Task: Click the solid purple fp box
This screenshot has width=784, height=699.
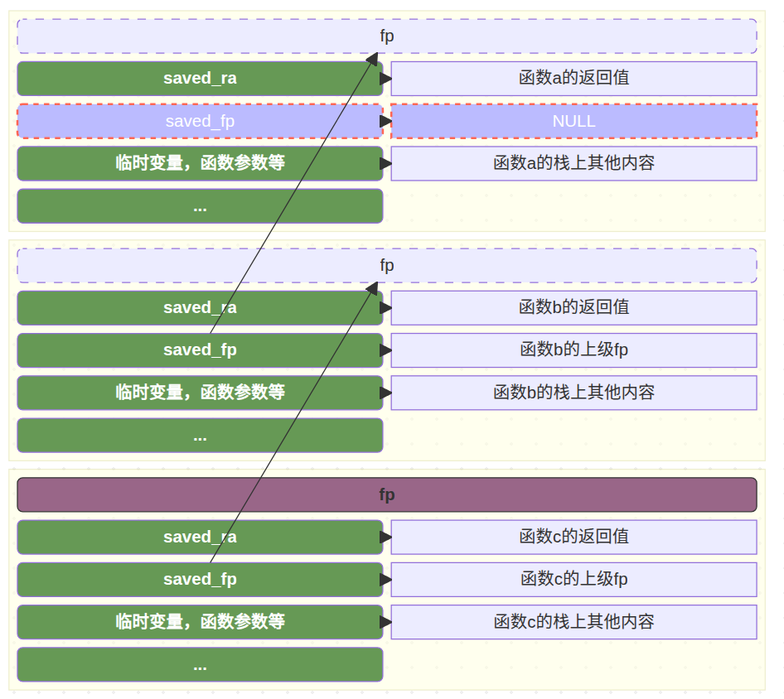Action: [x=386, y=494]
